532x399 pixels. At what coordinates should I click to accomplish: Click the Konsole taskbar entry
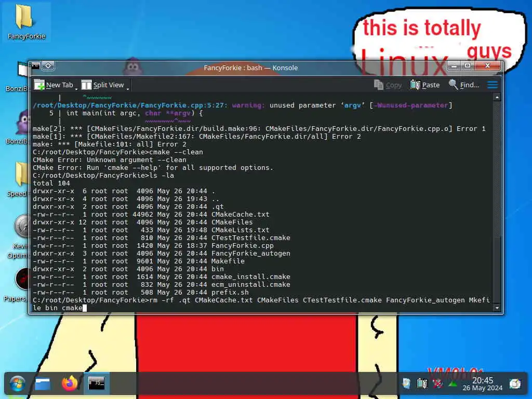[96, 383]
